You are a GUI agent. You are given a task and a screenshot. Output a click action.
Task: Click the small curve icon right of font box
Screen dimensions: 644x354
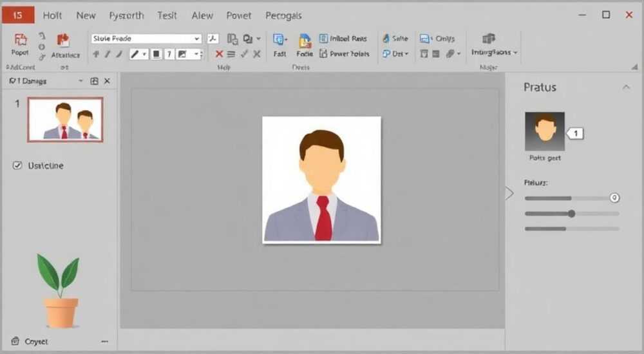point(213,39)
